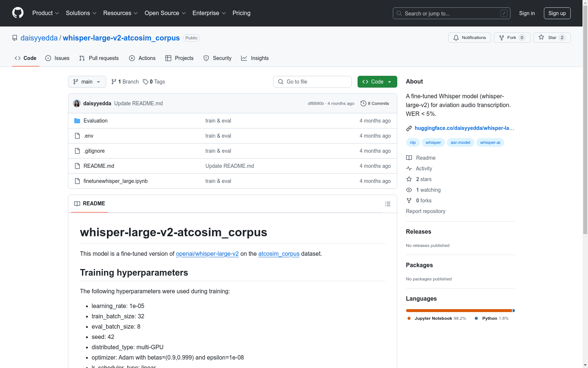Click the link icon beside huggingface URL
The height and width of the screenshot is (368, 588).
(409, 128)
